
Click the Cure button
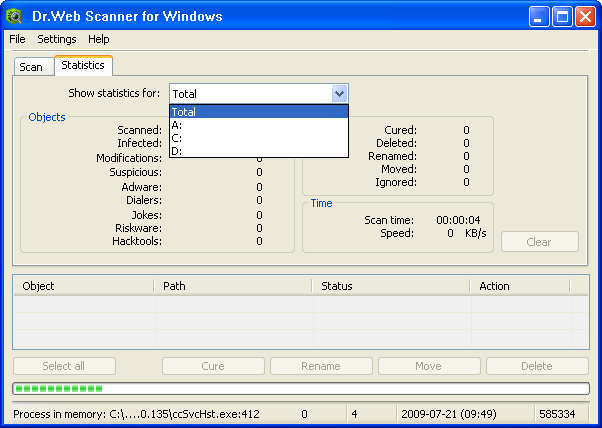pos(213,366)
